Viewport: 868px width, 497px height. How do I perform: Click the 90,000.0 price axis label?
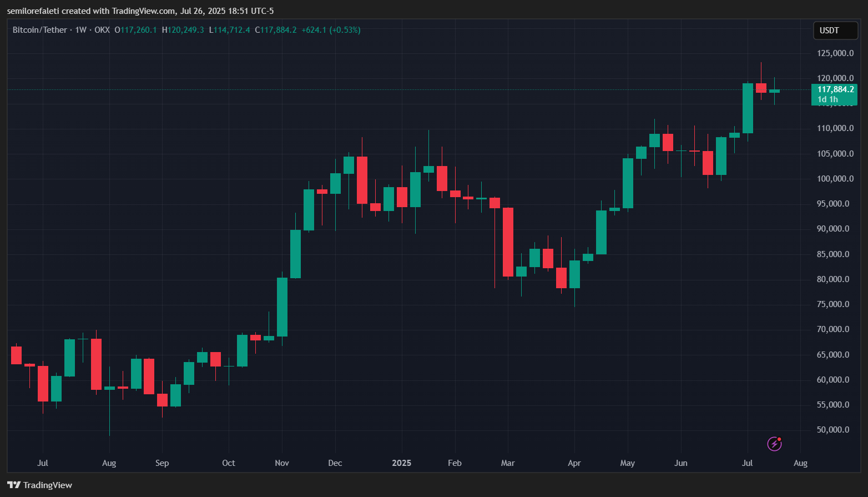[833, 229]
